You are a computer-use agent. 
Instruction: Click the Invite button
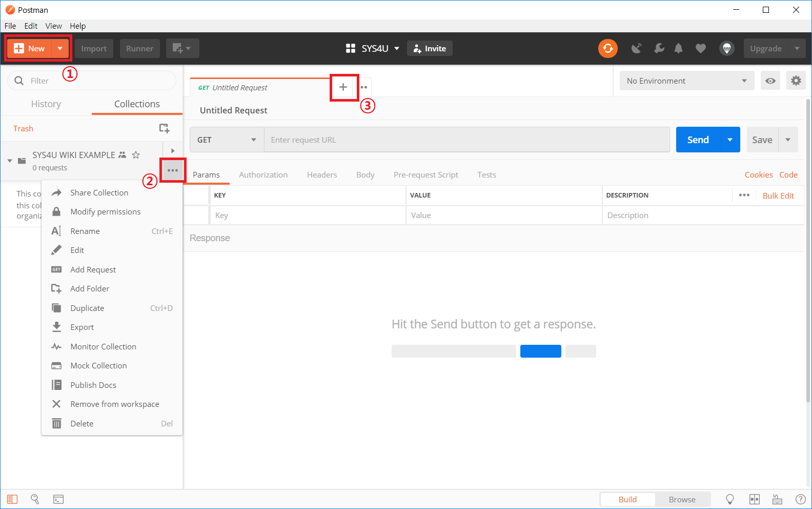click(x=430, y=48)
